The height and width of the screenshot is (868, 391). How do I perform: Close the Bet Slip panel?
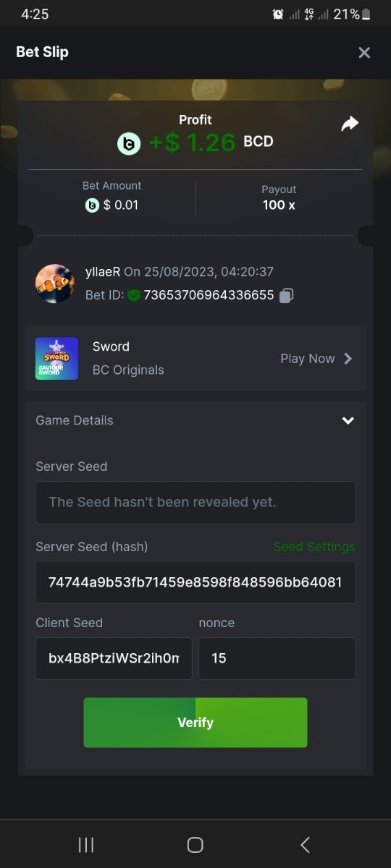[364, 52]
